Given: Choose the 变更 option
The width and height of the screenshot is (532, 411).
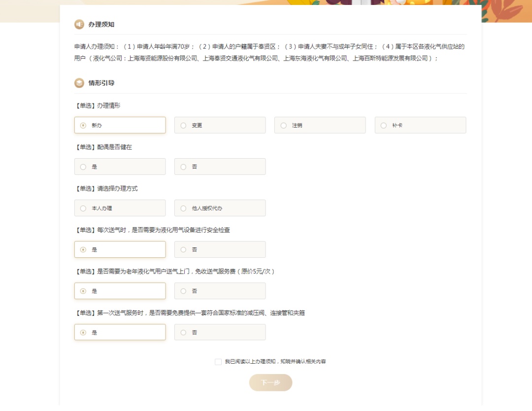Looking at the screenshot, I should point(220,125).
